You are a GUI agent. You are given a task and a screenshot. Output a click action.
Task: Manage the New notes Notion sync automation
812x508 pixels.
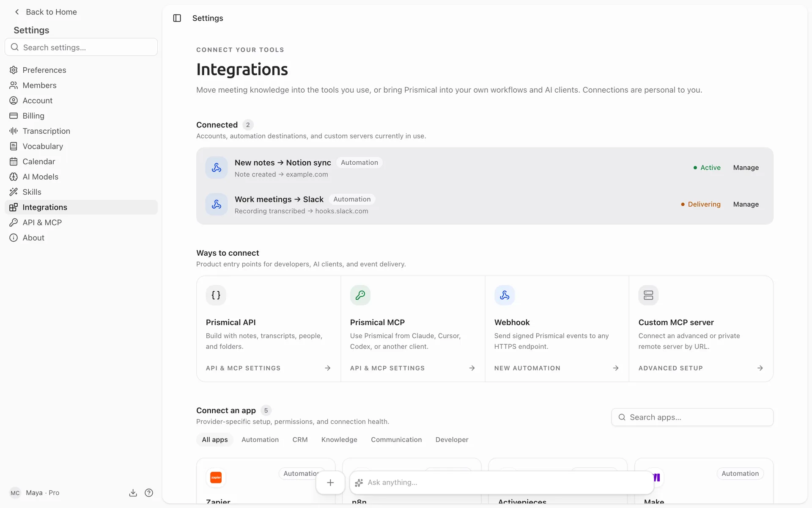pos(746,168)
